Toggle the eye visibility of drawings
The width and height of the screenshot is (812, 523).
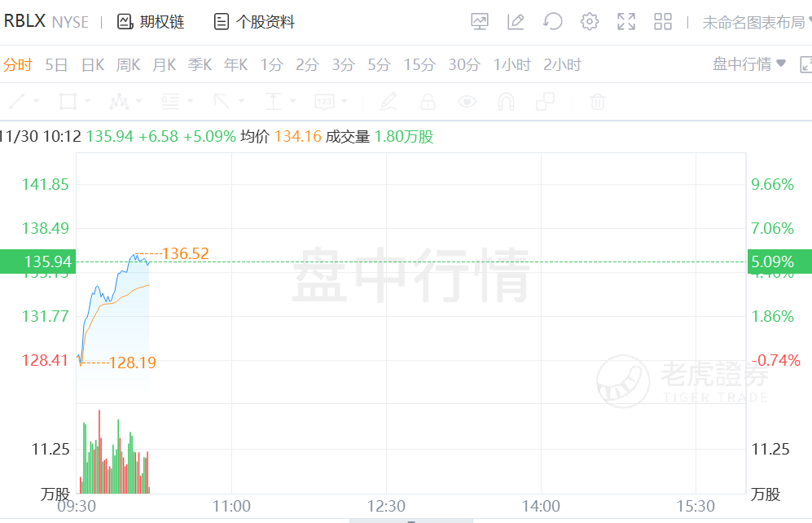(467, 102)
